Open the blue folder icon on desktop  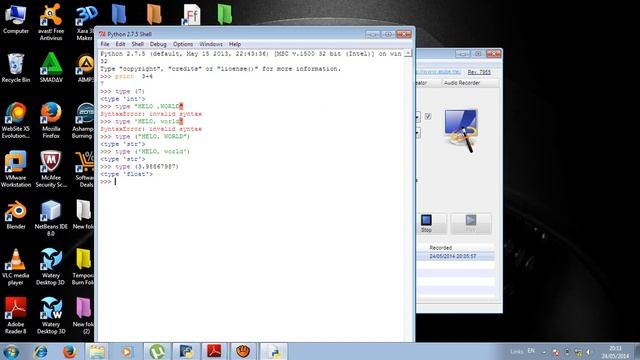click(x=119, y=15)
